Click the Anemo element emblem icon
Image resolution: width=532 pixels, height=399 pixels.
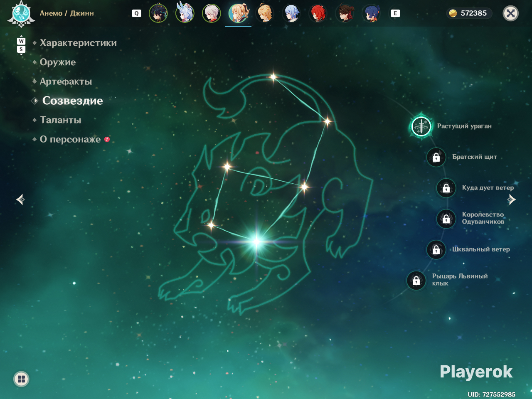pyautogui.click(x=21, y=13)
